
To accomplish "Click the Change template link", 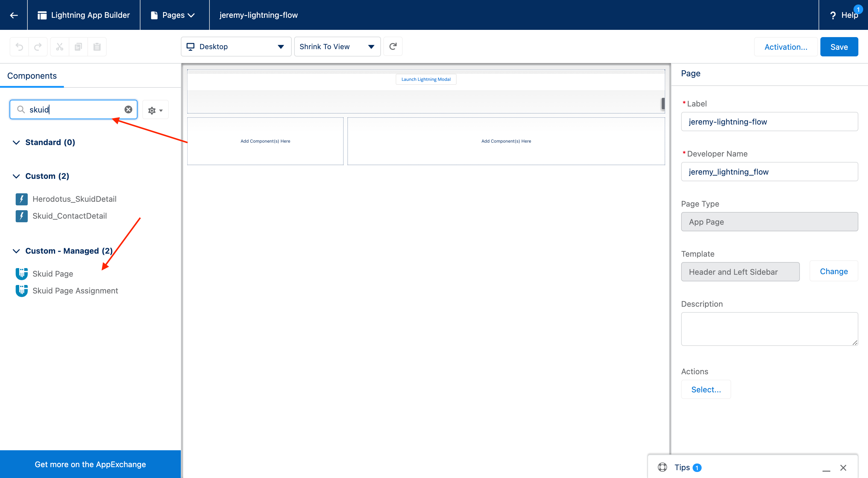I will click(834, 271).
